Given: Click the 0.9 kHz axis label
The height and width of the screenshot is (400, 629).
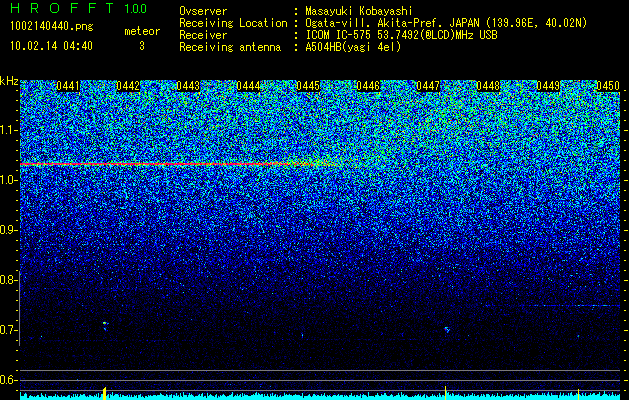Looking at the screenshot, I should point(7,230).
